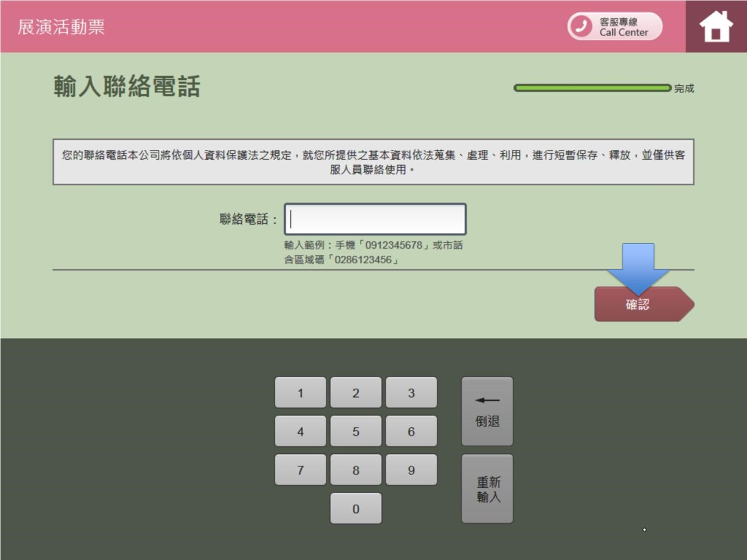Click the green progress bar
This screenshot has height=560, width=747.
pos(592,88)
